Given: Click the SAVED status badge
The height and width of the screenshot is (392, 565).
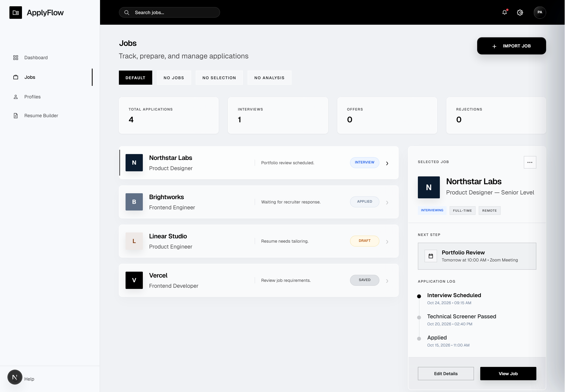Looking at the screenshot, I should click(x=364, y=280).
